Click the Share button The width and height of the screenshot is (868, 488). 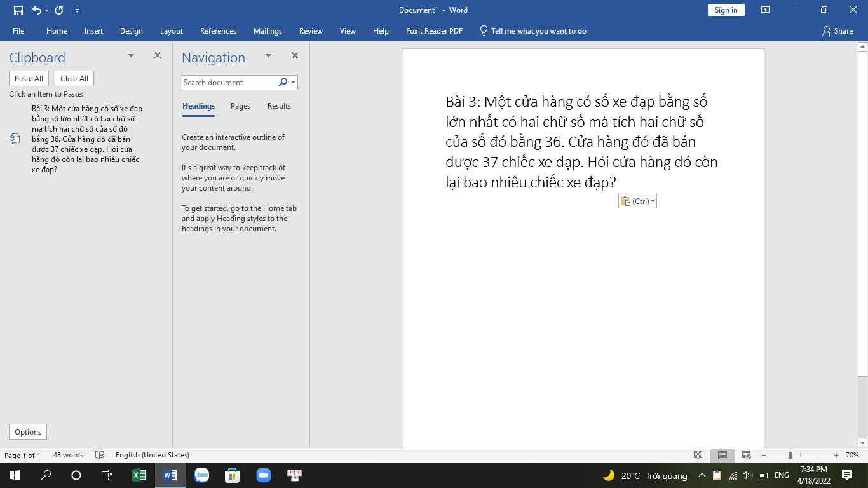[x=837, y=31]
